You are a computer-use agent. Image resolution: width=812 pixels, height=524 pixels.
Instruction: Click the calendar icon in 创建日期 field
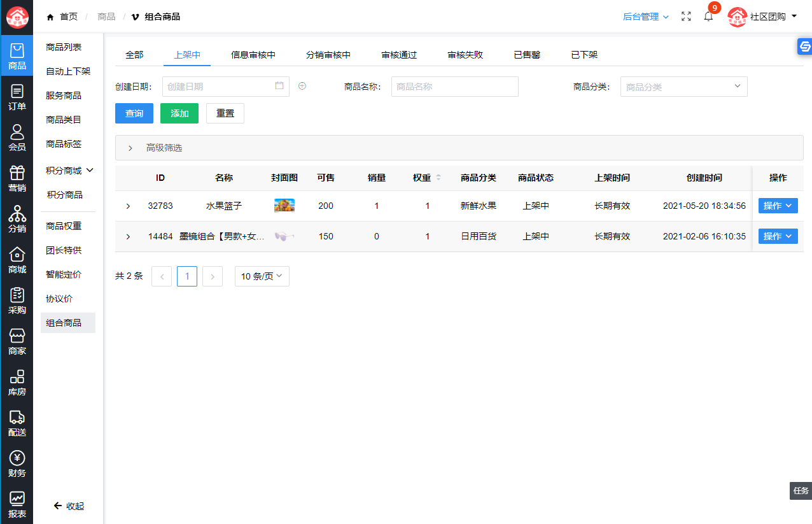tap(279, 86)
